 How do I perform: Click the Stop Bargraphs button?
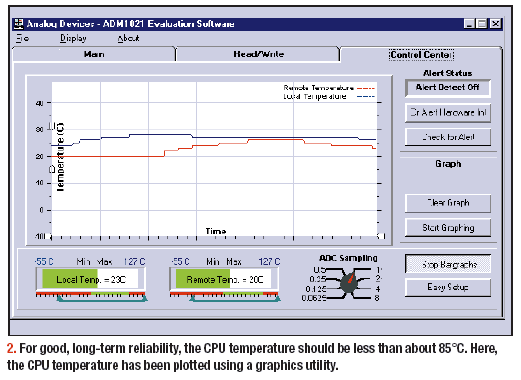pyautogui.click(x=448, y=265)
